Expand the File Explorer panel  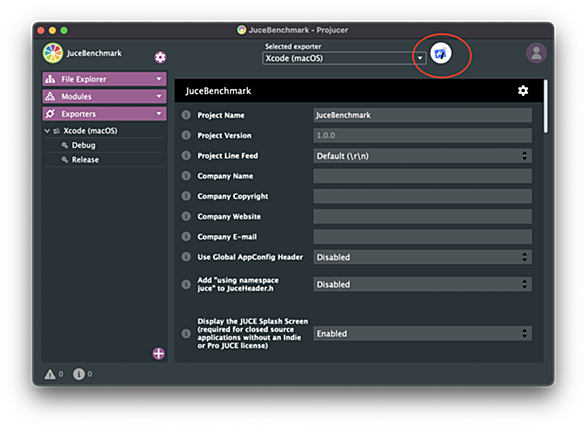pyautogui.click(x=104, y=79)
